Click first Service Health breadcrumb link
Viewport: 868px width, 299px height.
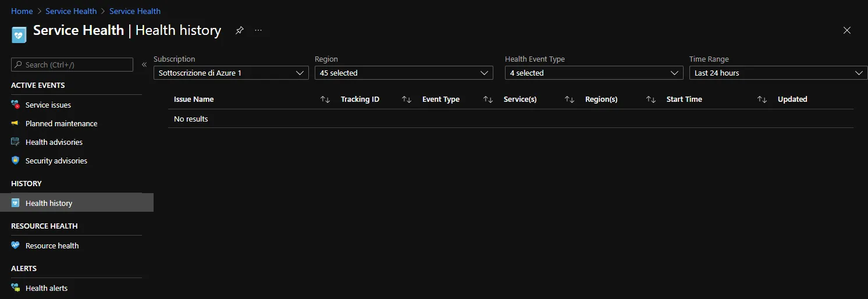[x=71, y=11]
